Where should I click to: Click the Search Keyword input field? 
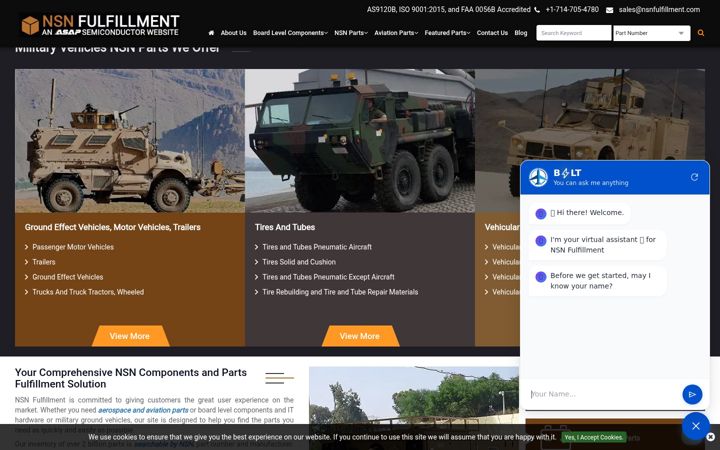click(x=574, y=33)
